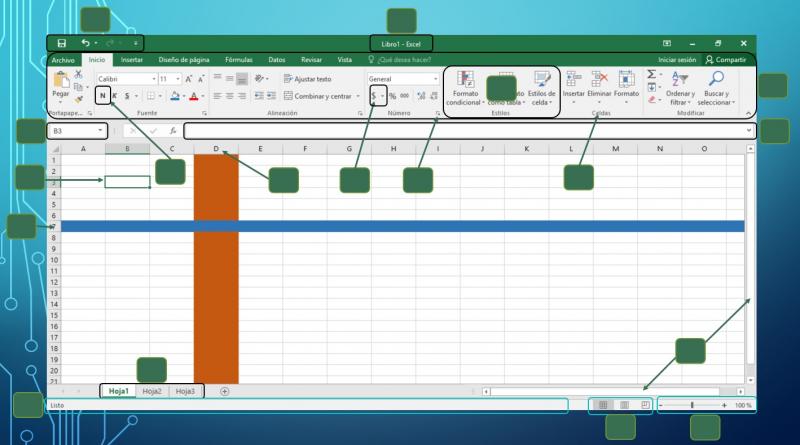Copy the selection to the clipboard
The height and width of the screenshot is (445, 800).
click(78, 87)
